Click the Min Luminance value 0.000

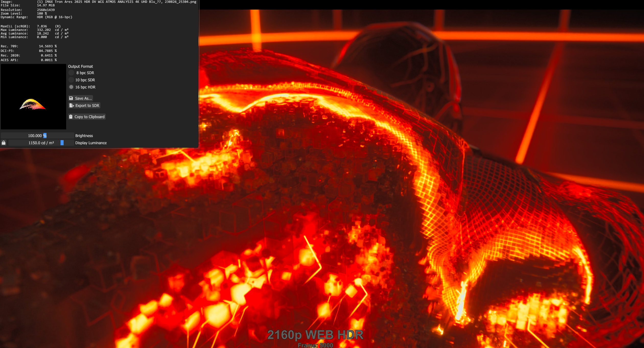tap(42, 37)
